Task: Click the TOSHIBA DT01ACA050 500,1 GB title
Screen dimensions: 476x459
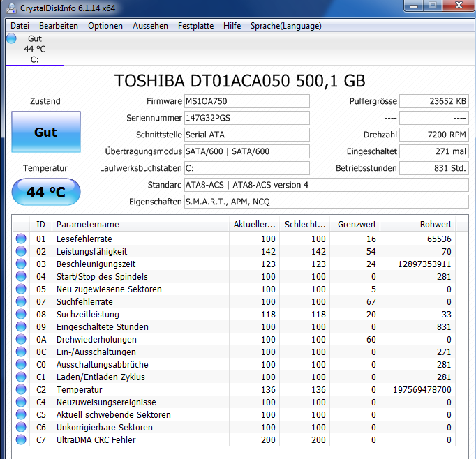Action: tap(240, 81)
